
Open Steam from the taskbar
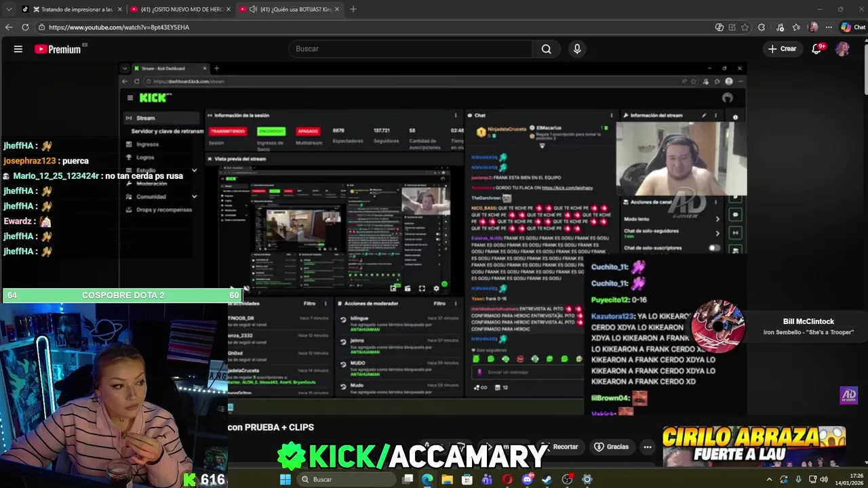547,479
